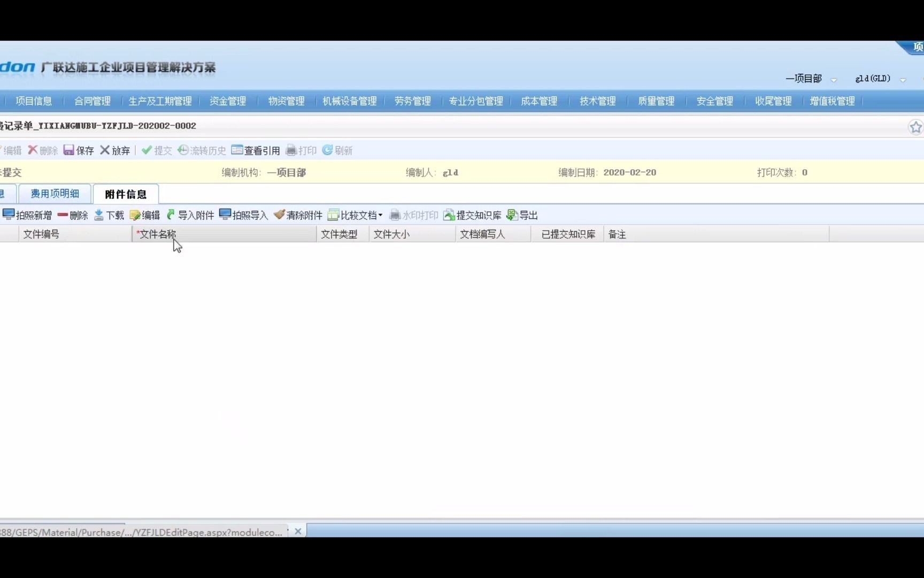Image resolution: width=924 pixels, height=578 pixels.
Task: Click the View References (查看引用) icon
Action: point(237,150)
